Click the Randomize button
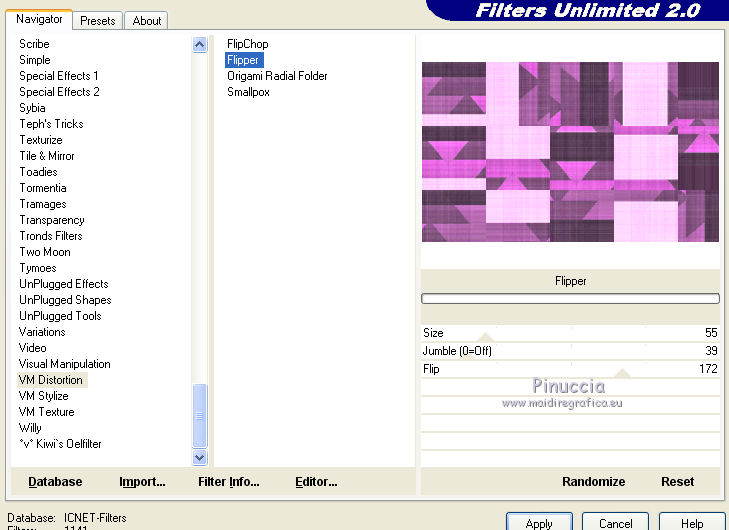This screenshot has height=530, width=729. click(593, 482)
